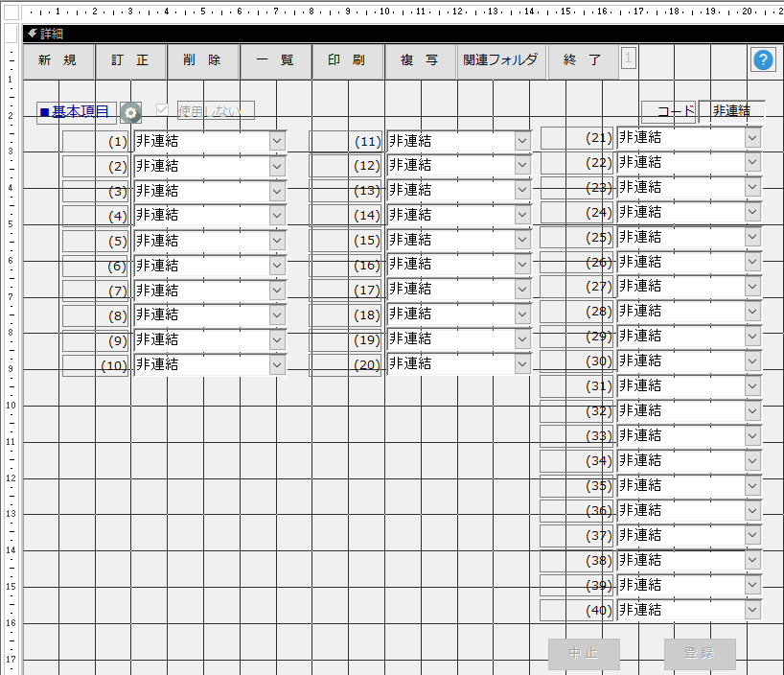Expand dropdown arrow for item (21)

click(752, 138)
